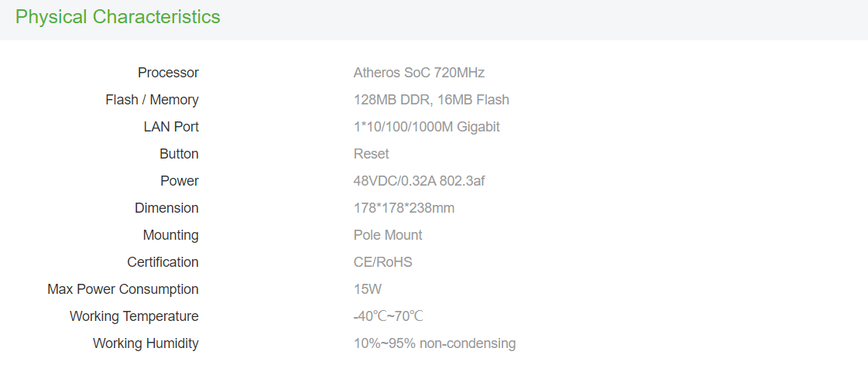868x372 pixels.
Task: Select the Button row label
Action: tap(180, 154)
